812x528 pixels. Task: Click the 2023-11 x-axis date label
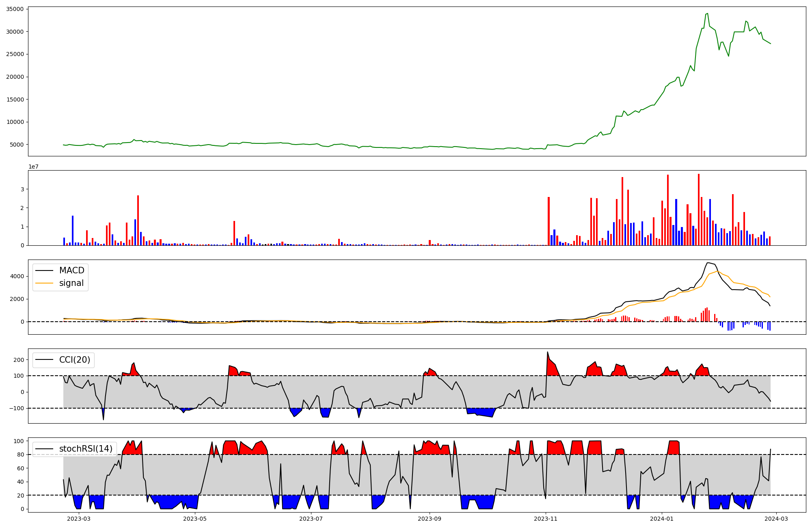(546, 519)
